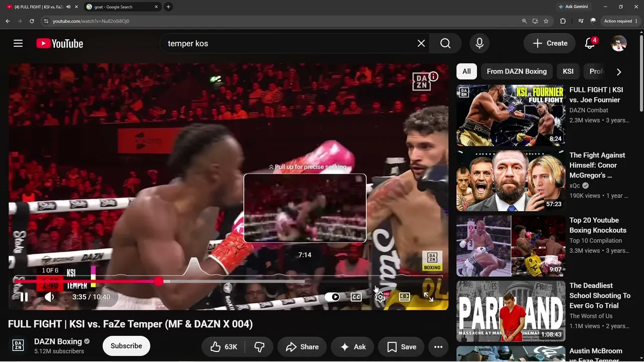Screen dimensions: 644x362
Task: Pause the video playback
Action: (24, 297)
